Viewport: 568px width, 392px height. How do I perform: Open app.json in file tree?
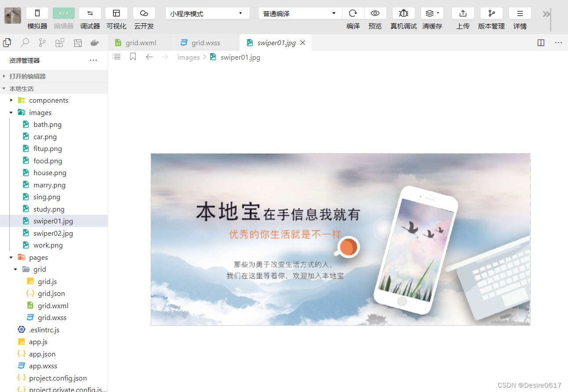pyautogui.click(x=54, y=354)
